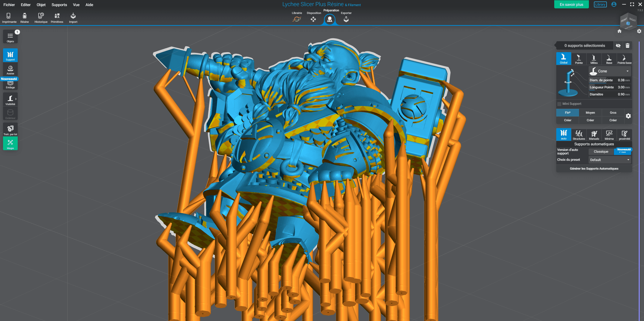Toggle supports visibility eye icon

(618, 46)
